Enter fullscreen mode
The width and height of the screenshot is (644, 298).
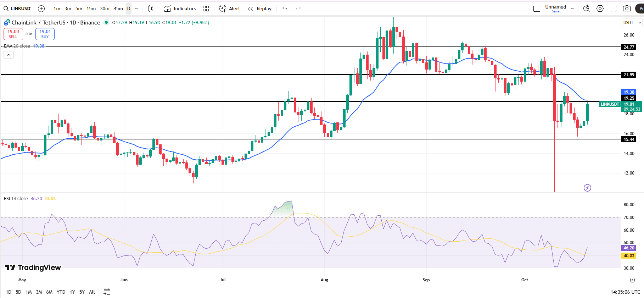(x=614, y=9)
